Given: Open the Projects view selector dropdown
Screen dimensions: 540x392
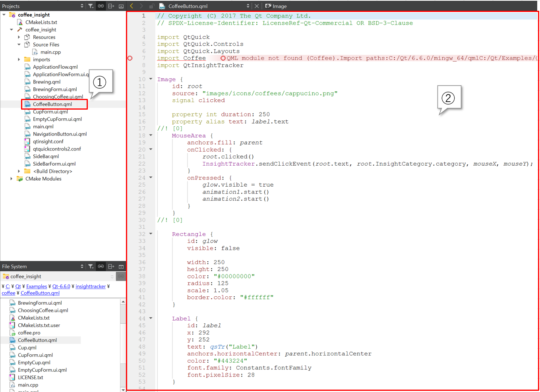Looking at the screenshot, I should pos(82,6).
